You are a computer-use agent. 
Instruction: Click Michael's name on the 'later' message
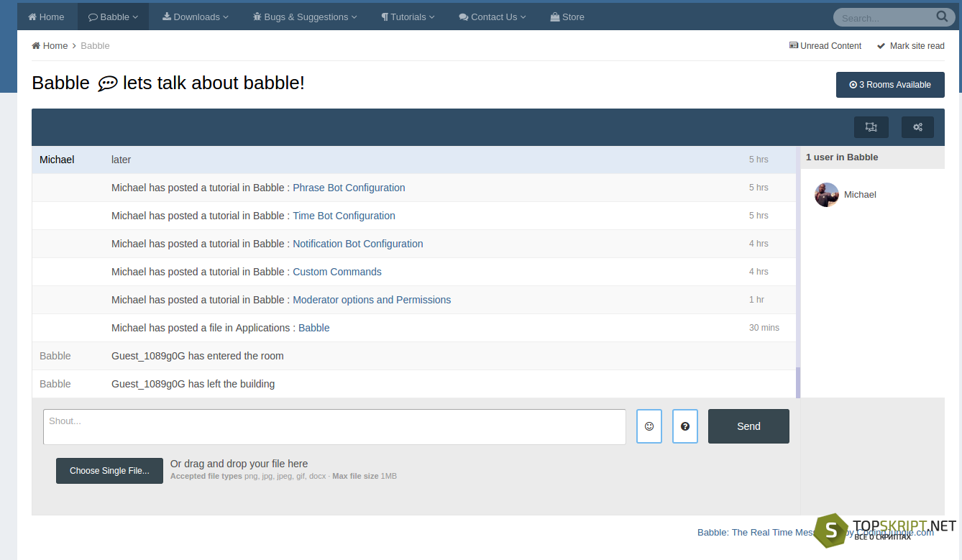(57, 160)
